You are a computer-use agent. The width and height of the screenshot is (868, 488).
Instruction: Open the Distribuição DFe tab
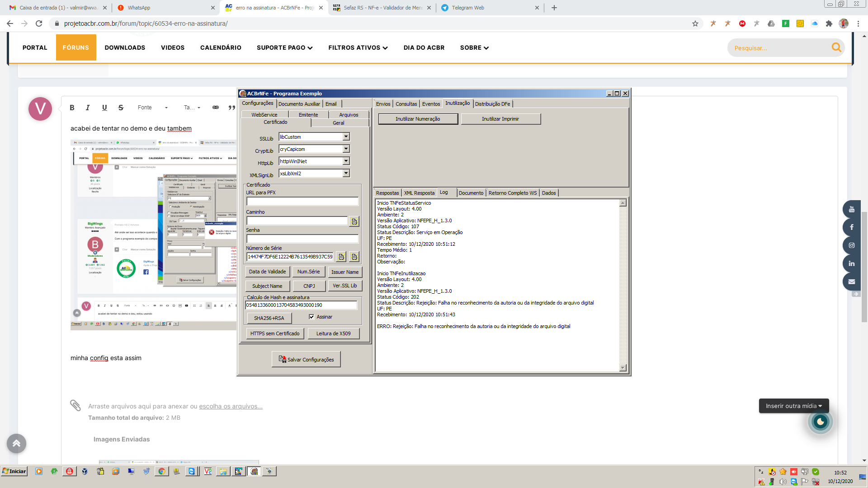492,104
